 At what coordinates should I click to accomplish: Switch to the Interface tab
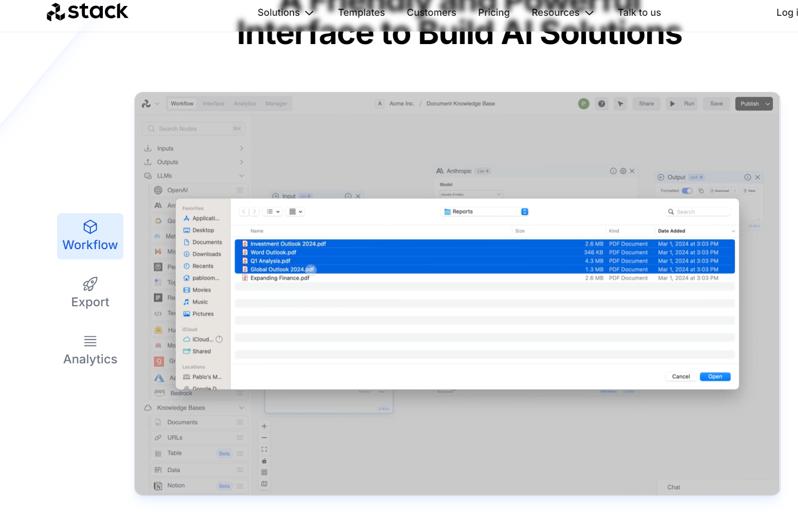tap(213, 103)
